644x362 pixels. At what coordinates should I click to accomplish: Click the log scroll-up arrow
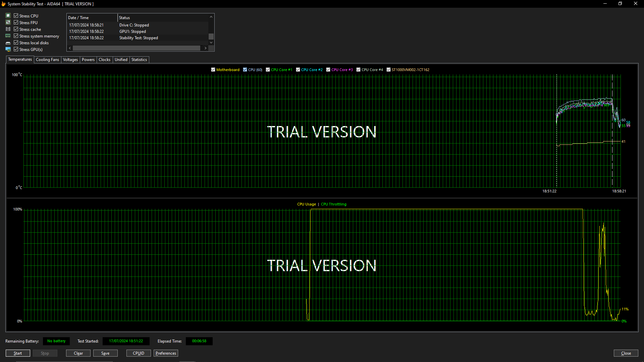point(211,17)
